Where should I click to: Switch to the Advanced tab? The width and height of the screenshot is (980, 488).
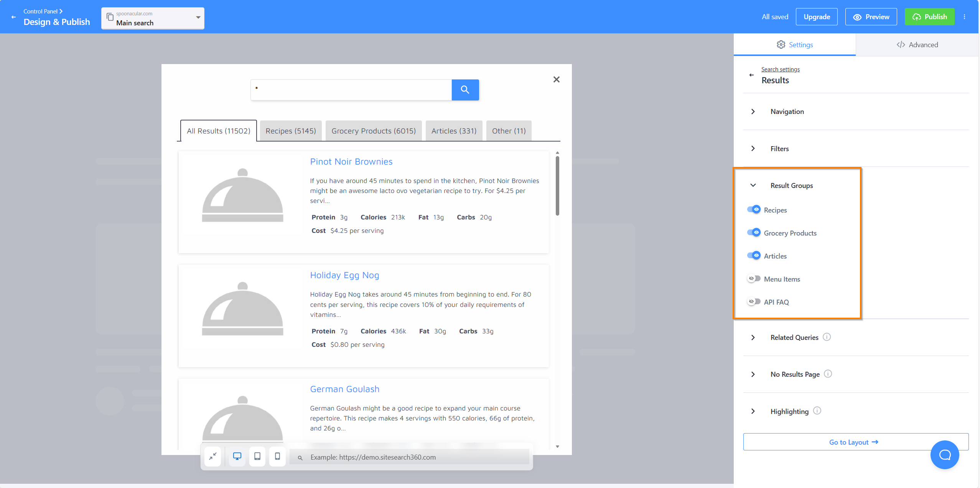pyautogui.click(x=917, y=45)
